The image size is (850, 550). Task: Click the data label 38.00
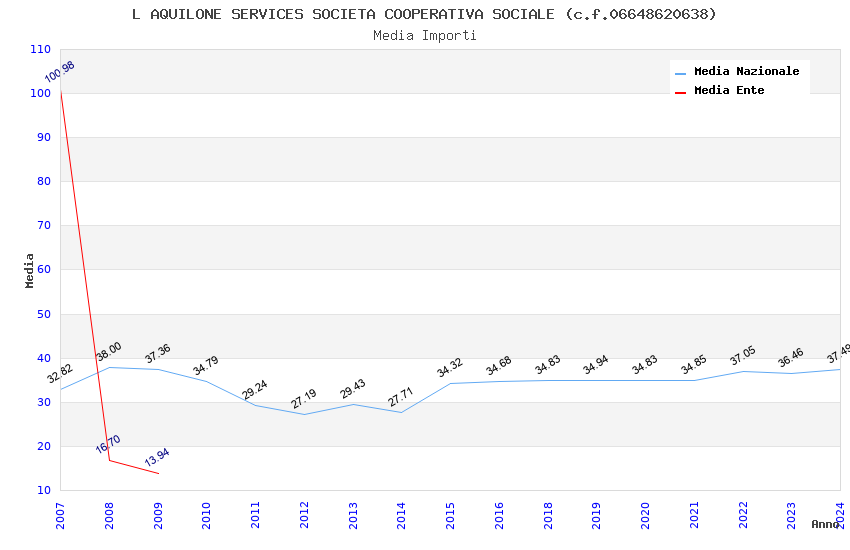[x=109, y=352]
